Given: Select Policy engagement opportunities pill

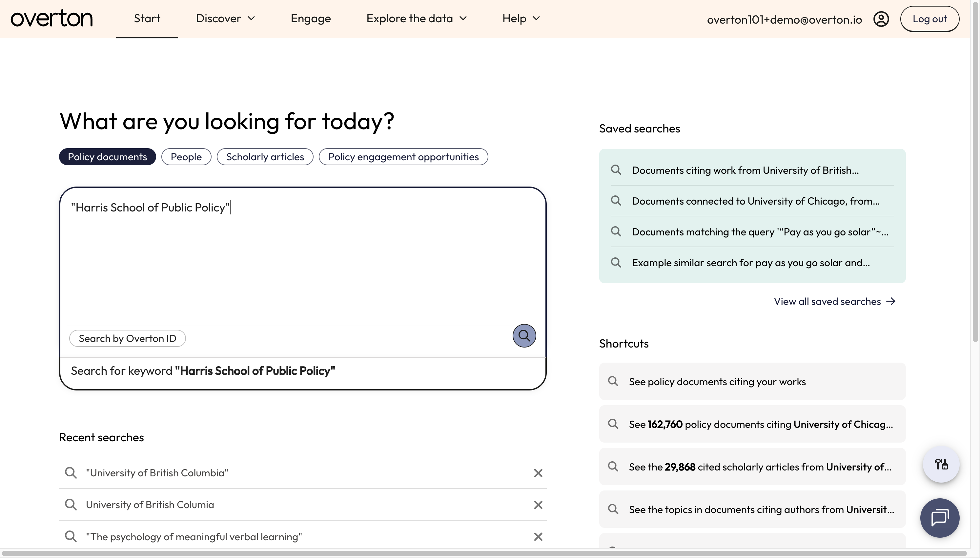Looking at the screenshot, I should 403,157.
